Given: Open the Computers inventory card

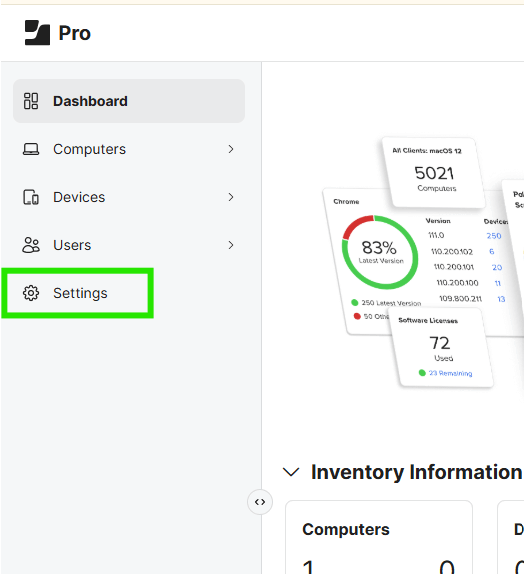Looking at the screenshot, I should click(x=379, y=537).
